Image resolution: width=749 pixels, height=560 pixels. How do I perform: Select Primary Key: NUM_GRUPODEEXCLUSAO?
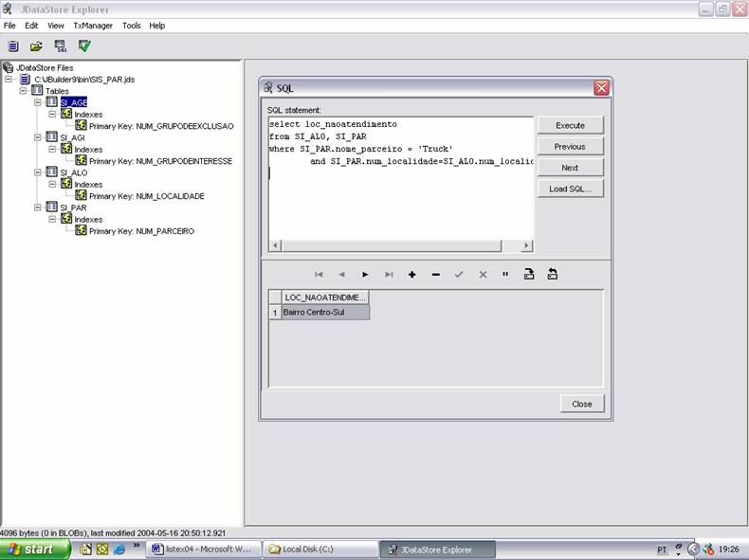tap(161, 126)
